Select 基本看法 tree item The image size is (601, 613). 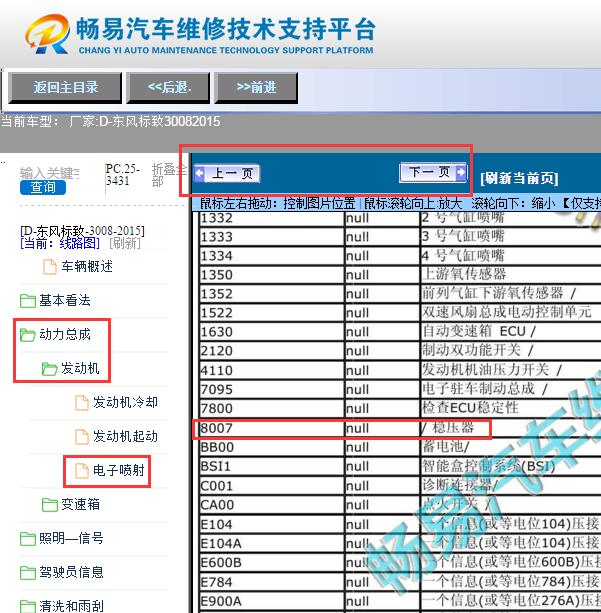65,301
